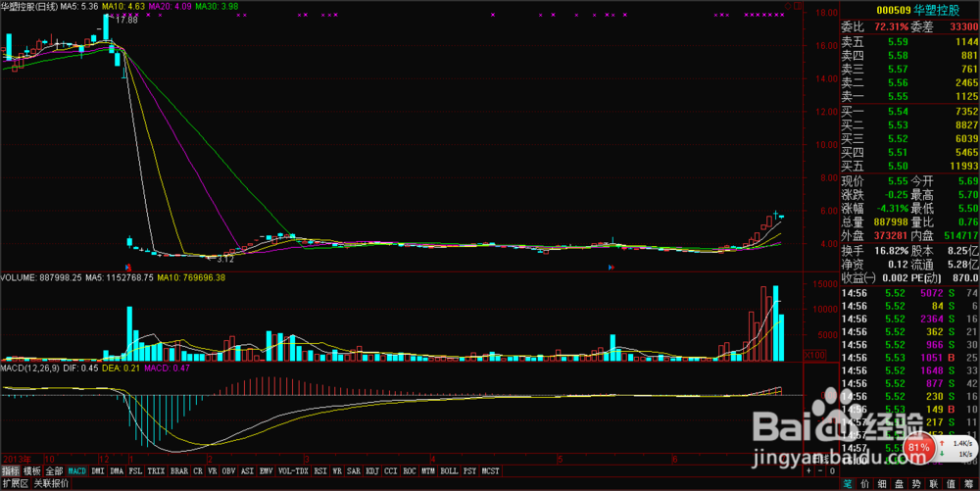
Task: Click the 卖一 ask price 5.55
Action: coord(898,96)
